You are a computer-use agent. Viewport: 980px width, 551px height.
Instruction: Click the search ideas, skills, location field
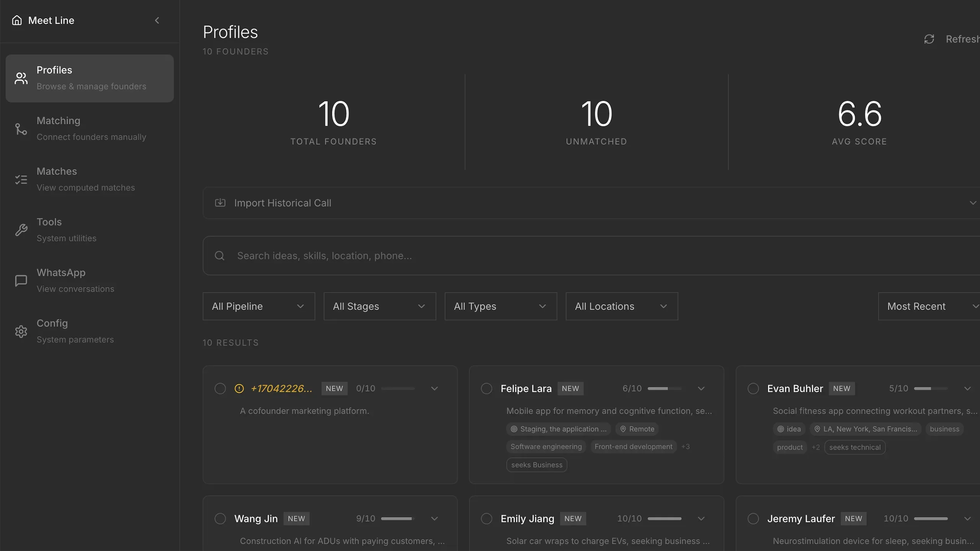[591, 256]
